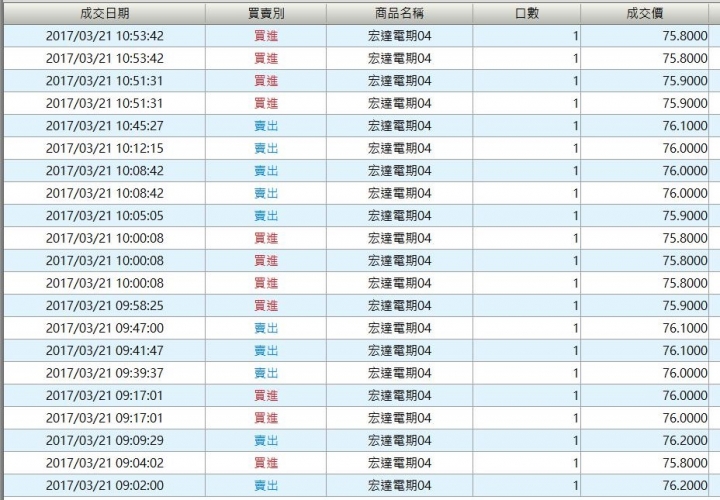Click 宏達電期04 in the 10:45:27 row
This screenshot has width=720, height=500.
(x=399, y=126)
